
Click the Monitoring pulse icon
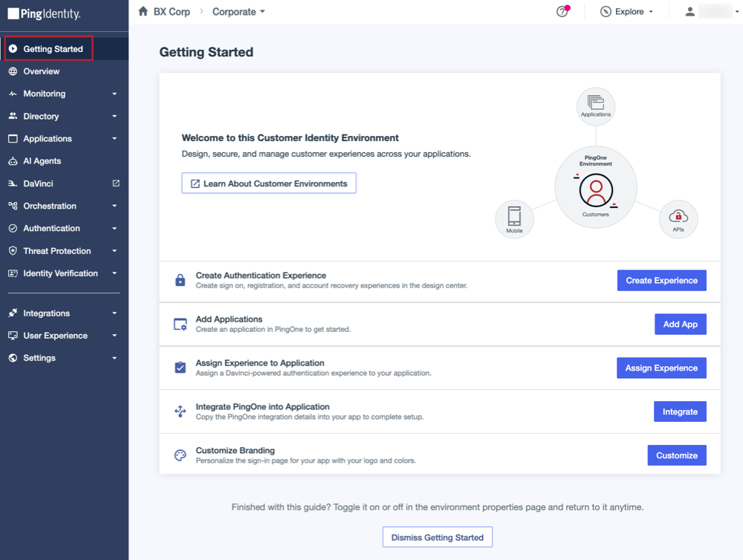(x=13, y=94)
